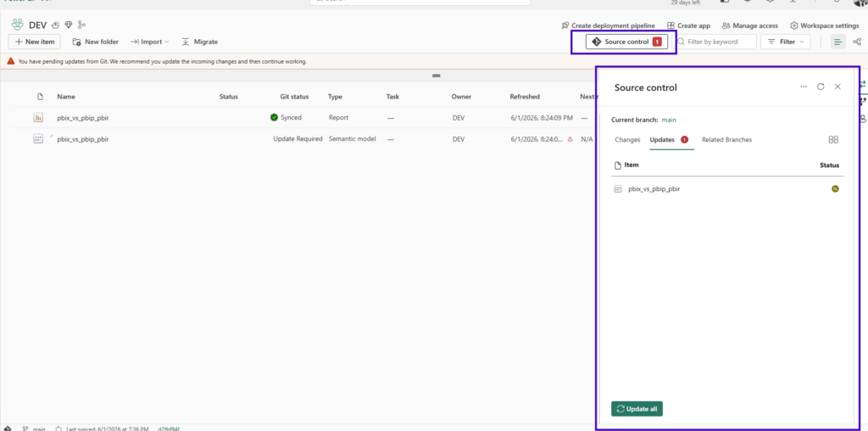The width and height of the screenshot is (868, 431).
Task: Click the file icon in table header
Action: pos(40,97)
